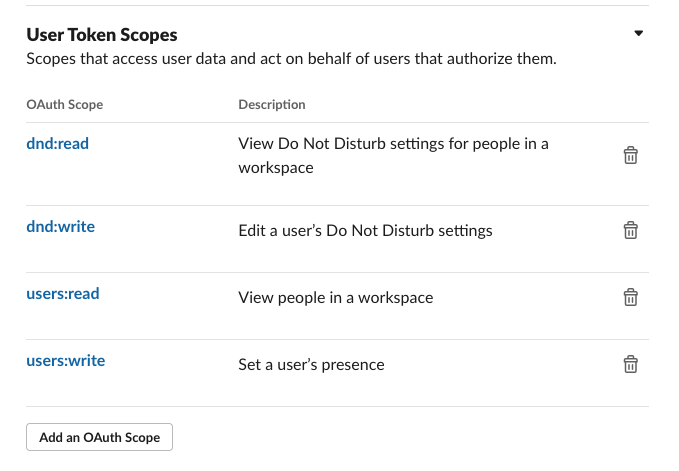This screenshot has height=471, width=679.
Task: Select the 'Edit a user's Do Not Disturb' description
Action: pyautogui.click(x=365, y=230)
